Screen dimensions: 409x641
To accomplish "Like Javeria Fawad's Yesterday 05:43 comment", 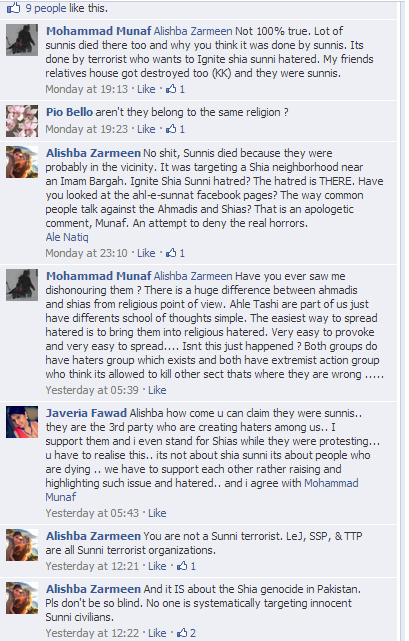I will pyautogui.click(x=157, y=513).
